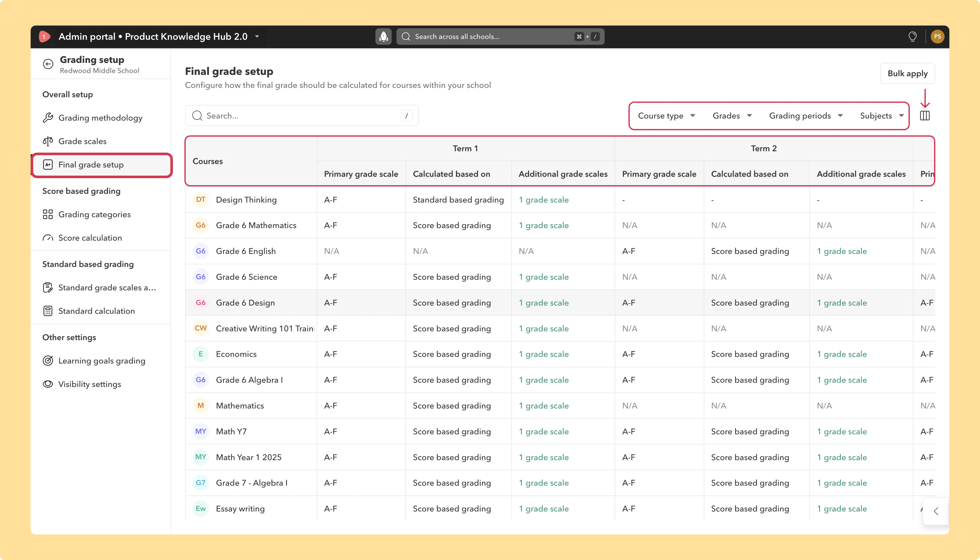Click the gauge icon for Score calculation
Viewport: 980px width, 560px height.
[x=48, y=238]
